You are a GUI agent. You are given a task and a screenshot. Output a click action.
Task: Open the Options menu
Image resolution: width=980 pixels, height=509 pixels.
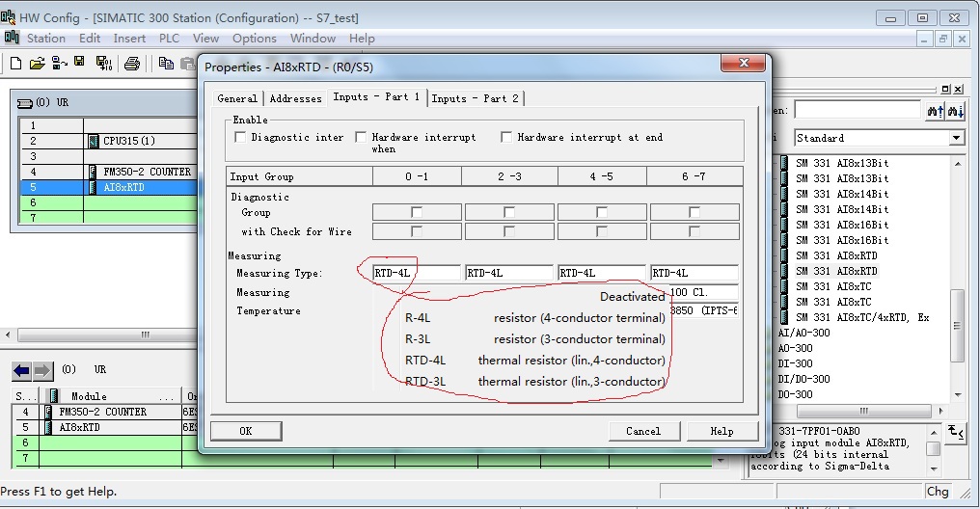tap(255, 39)
